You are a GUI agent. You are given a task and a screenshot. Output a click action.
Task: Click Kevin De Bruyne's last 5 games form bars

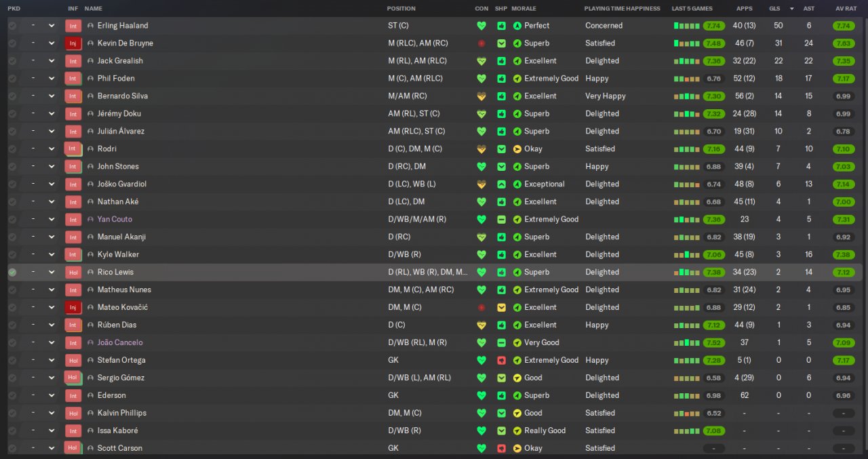click(686, 43)
